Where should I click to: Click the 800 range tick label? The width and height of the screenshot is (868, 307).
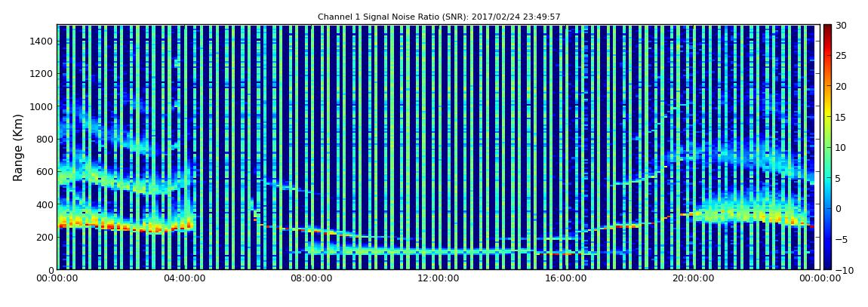[45, 140]
